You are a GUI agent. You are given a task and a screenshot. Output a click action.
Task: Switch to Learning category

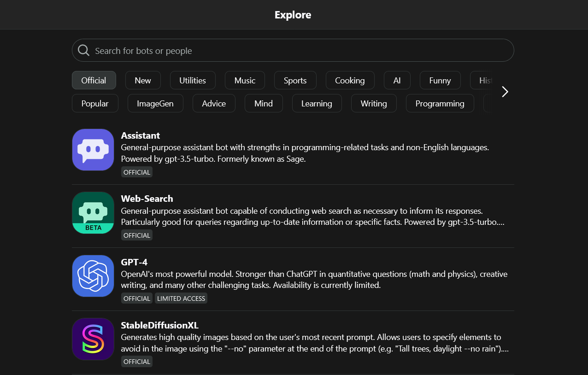tap(317, 103)
